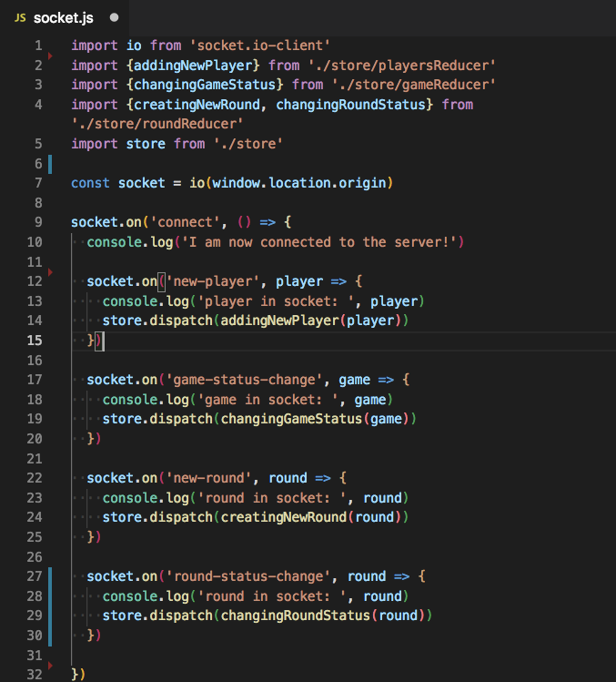Click addingNewPlayer in the line 2 import

[193, 66]
